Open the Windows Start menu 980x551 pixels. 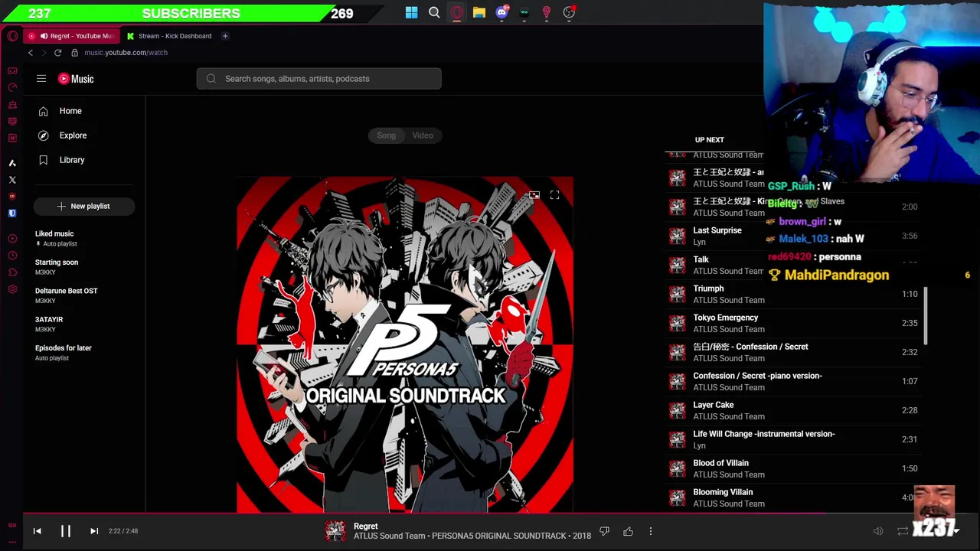click(412, 12)
